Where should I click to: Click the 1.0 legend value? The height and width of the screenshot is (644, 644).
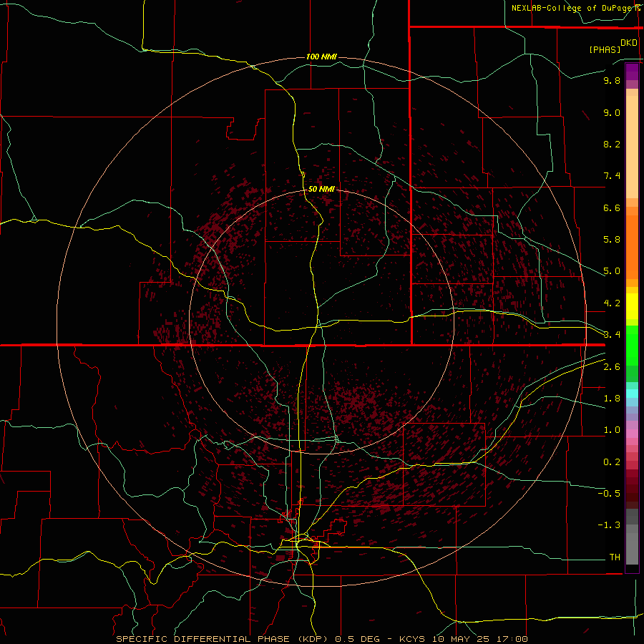(612, 430)
